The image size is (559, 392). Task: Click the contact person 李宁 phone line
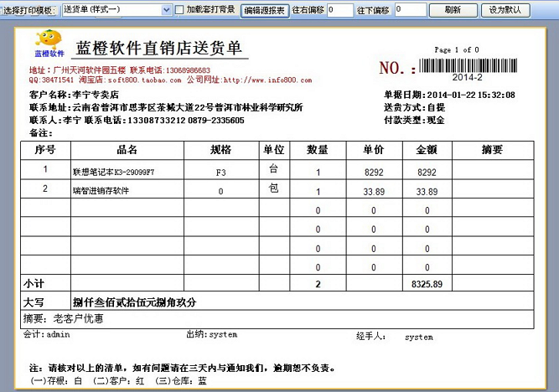tap(137, 120)
